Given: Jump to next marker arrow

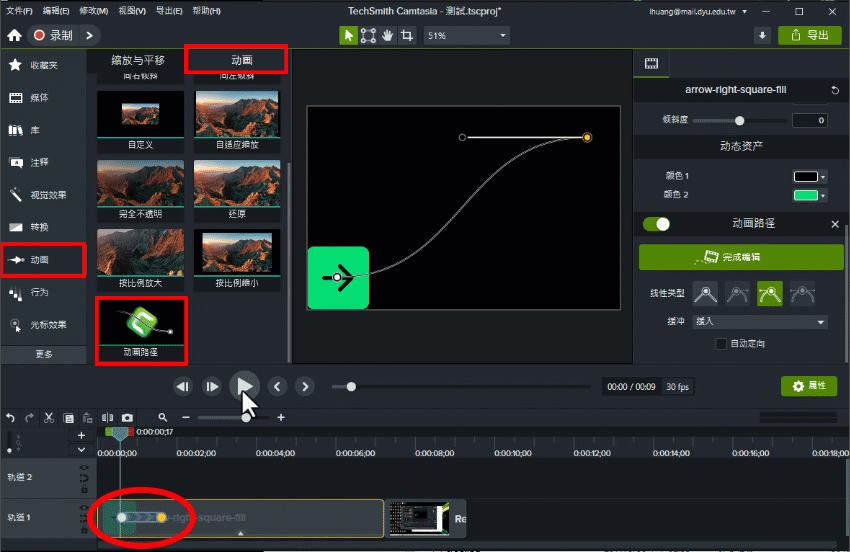Looking at the screenshot, I should tap(305, 387).
